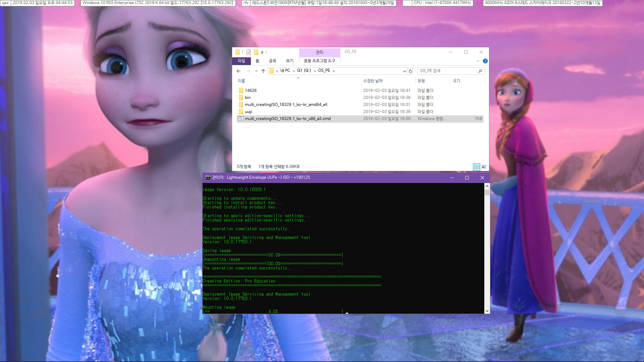This screenshot has height=362, width=644.
Task: Select the 응용 프로그램 도구 tab
Action: coord(320,61)
